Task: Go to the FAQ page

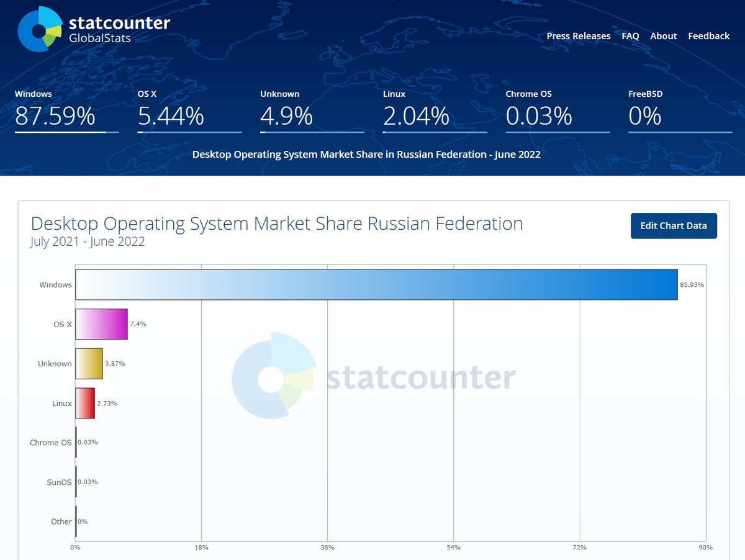Action: click(x=630, y=36)
